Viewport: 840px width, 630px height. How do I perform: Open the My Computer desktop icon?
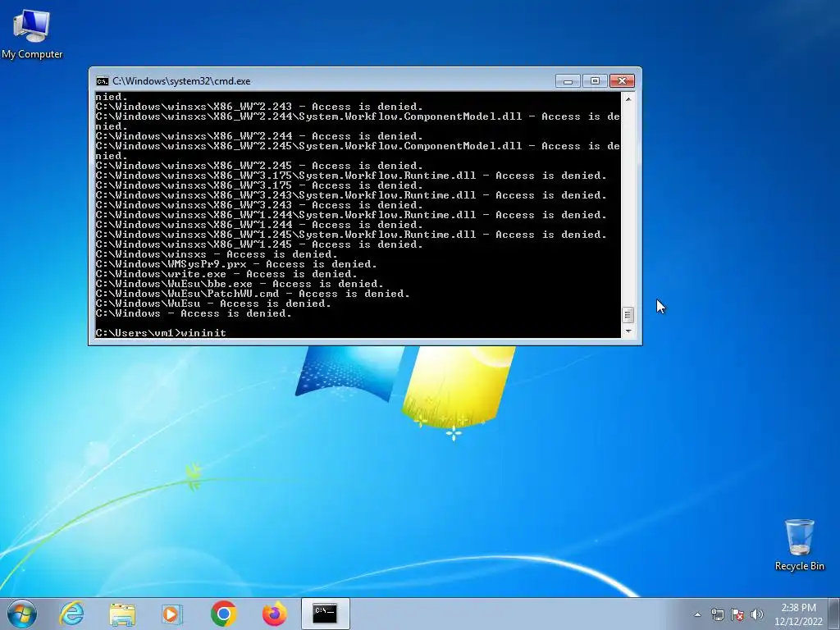coord(32,33)
